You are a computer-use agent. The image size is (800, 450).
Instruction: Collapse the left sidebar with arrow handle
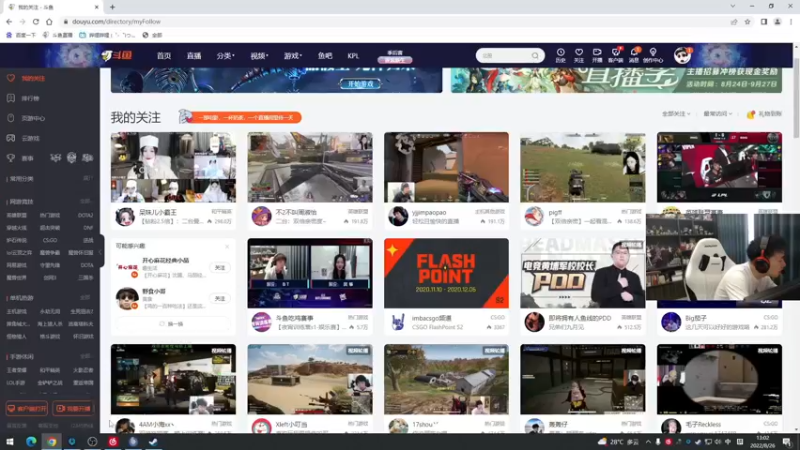[x=102, y=252]
